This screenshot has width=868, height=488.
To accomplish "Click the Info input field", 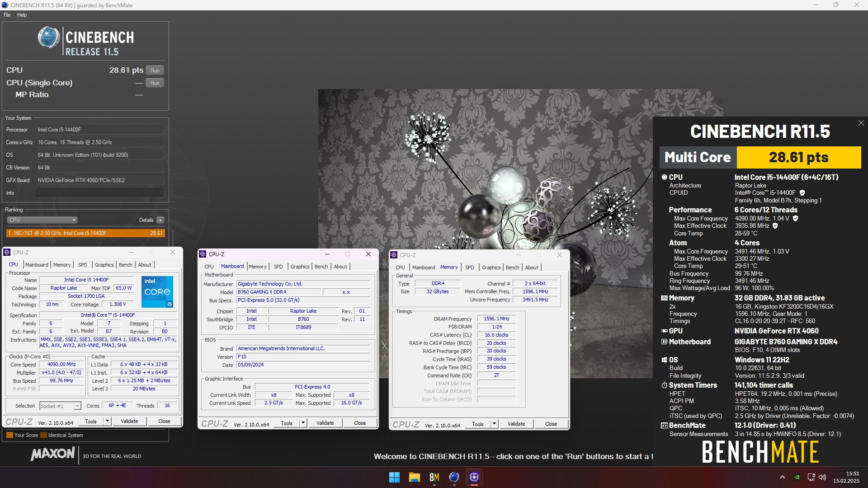I will tap(100, 193).
